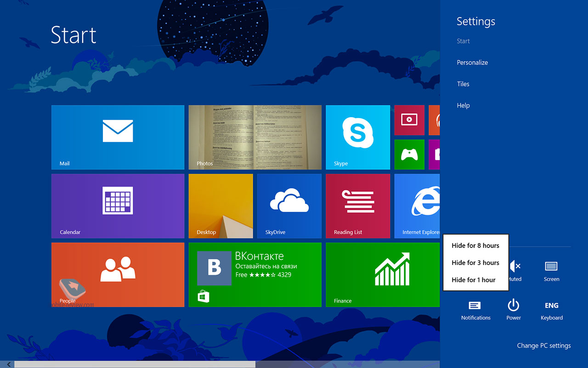
Task: Select Hide for 1 hour
Action: pyautogui.click(x=475, y=280)
